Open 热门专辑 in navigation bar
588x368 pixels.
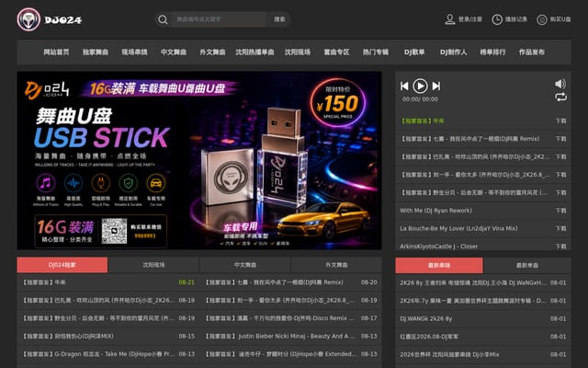point(376,52)
